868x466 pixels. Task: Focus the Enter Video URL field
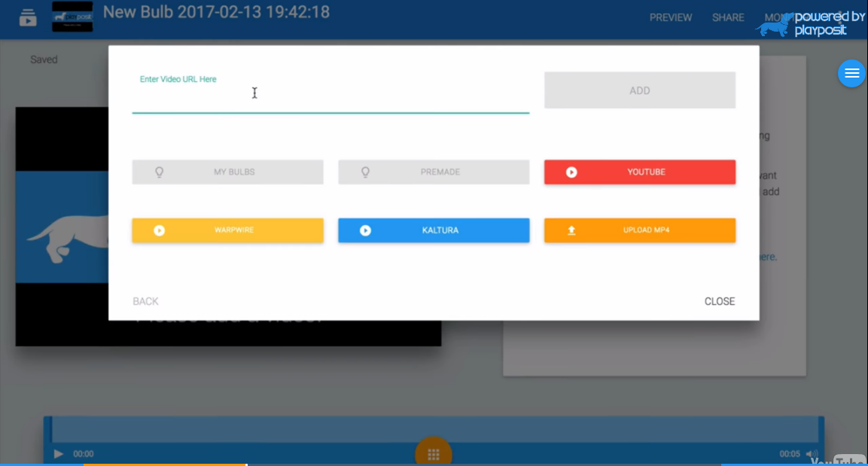330,97
